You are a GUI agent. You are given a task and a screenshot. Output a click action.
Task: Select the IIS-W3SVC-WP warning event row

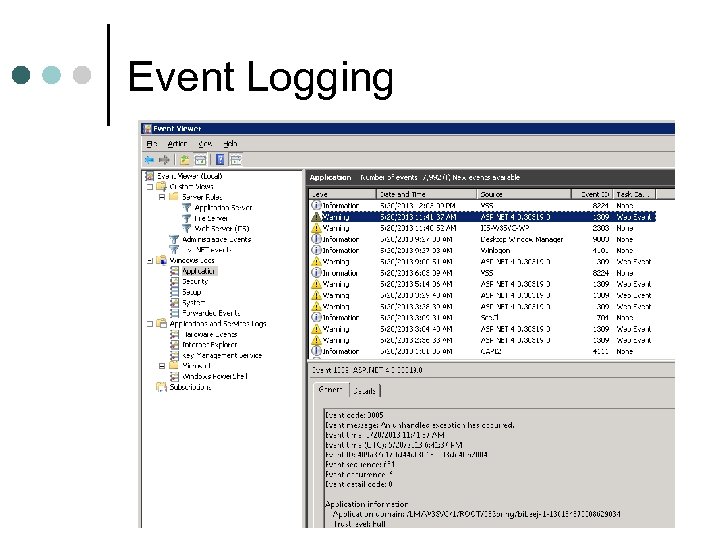[x=482, y=228]
